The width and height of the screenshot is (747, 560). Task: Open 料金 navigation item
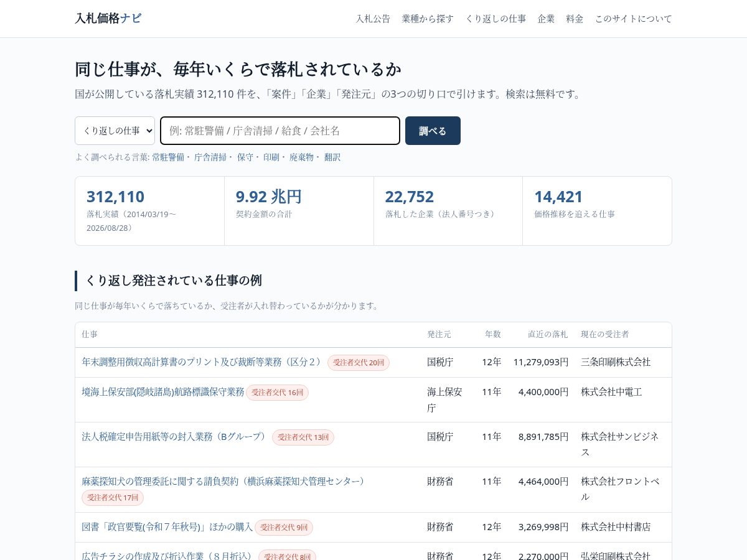(x=575, y=19)
